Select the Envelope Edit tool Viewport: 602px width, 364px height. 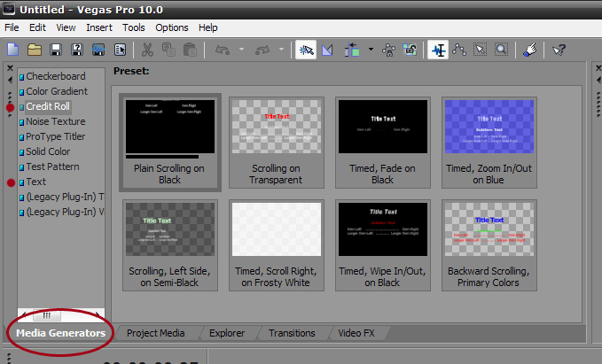pos(459,50)
